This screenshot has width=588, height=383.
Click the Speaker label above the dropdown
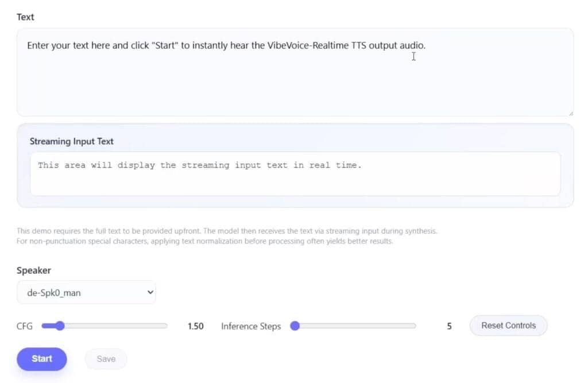click(33, 270)
